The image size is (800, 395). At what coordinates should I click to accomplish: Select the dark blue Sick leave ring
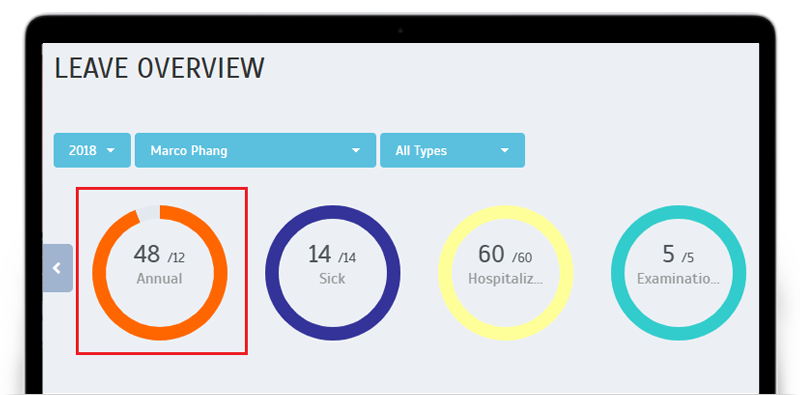[333, 273]
